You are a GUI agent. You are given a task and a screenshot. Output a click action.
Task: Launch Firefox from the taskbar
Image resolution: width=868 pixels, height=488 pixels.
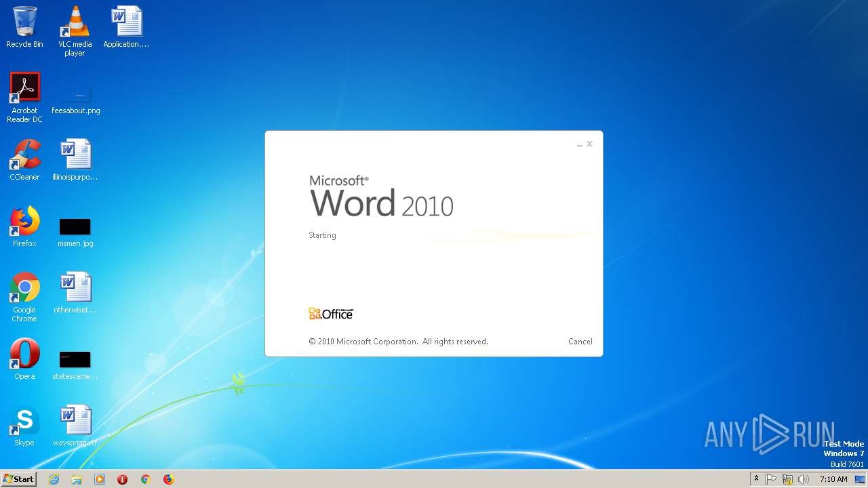click(168, 479)
